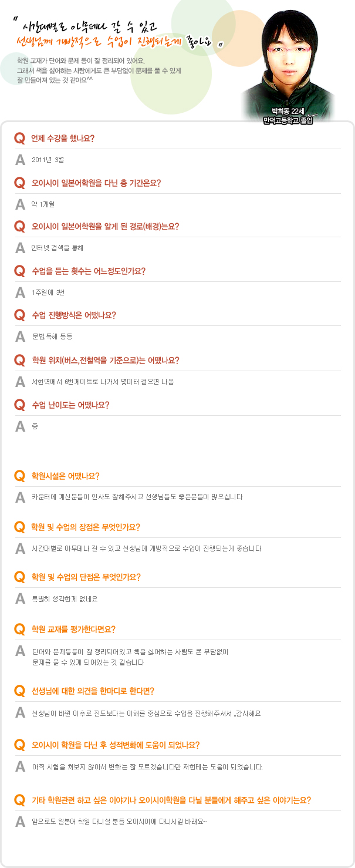Click the A icon next to "약 1개월"
The width and height of the screenshot is (355, 868).
[x=21, y=204]
